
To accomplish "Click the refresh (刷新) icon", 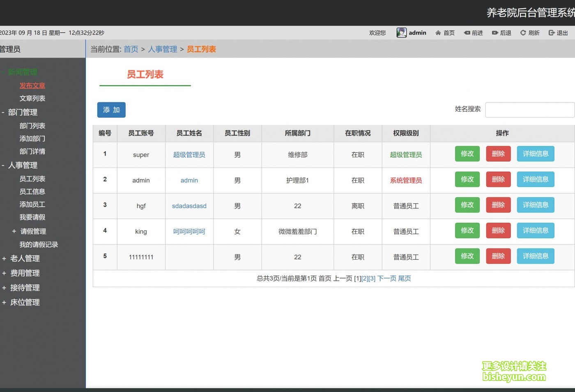I will (523, 33).
